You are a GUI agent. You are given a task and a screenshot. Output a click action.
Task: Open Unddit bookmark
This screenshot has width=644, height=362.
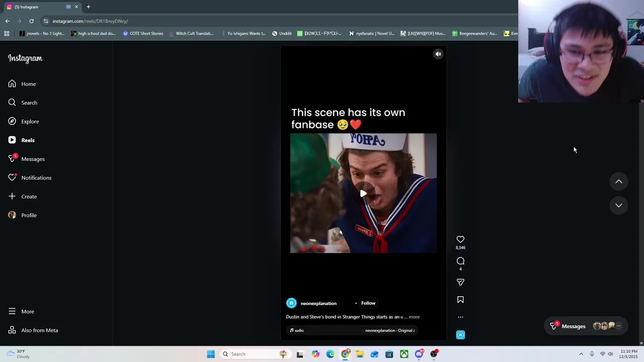[x=282, y=34]
